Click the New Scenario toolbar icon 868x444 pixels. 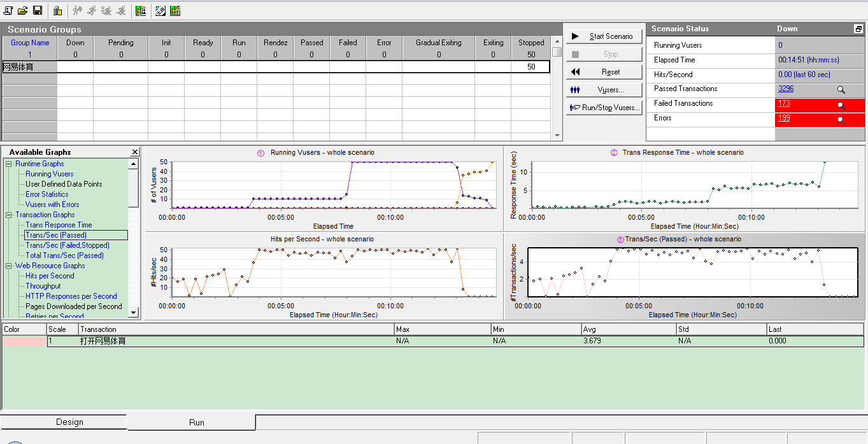tap(8, 10)
